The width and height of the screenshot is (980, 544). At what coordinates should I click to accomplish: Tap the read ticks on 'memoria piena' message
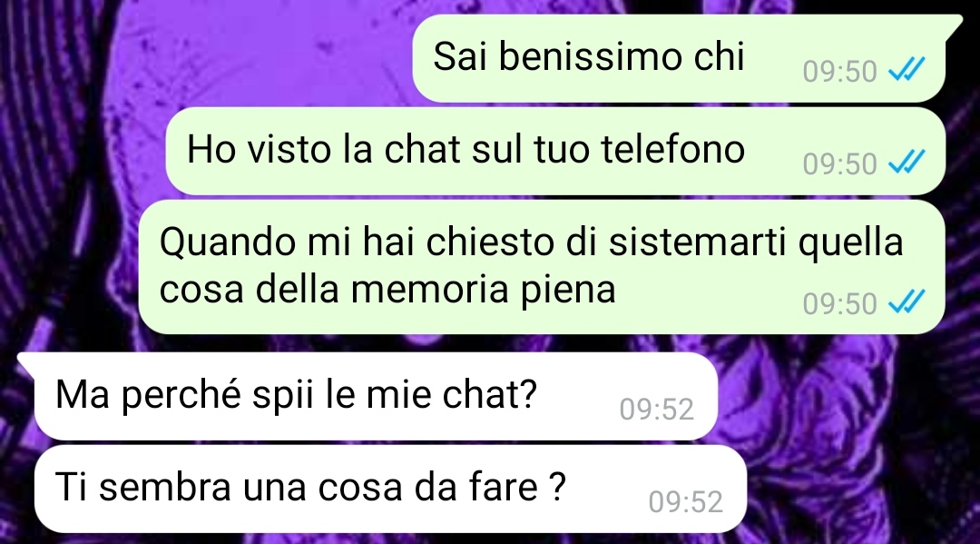[x=906, y=302]
